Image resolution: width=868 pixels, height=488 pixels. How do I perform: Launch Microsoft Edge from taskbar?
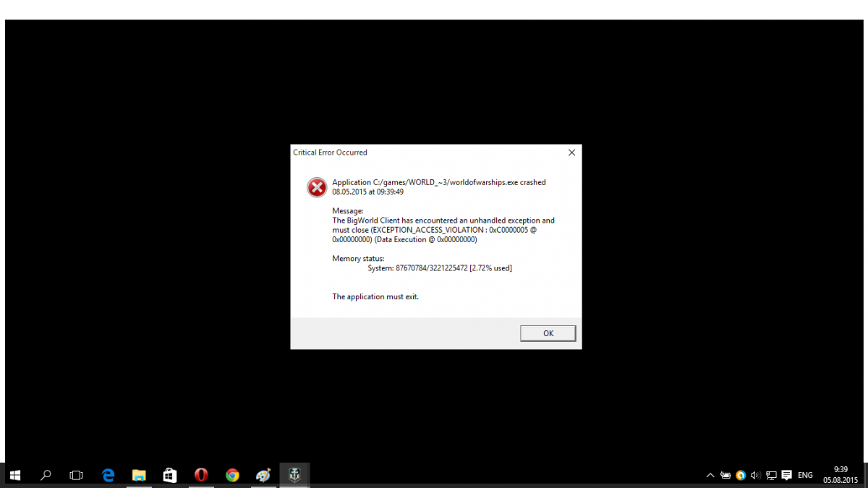pos(109,475)
